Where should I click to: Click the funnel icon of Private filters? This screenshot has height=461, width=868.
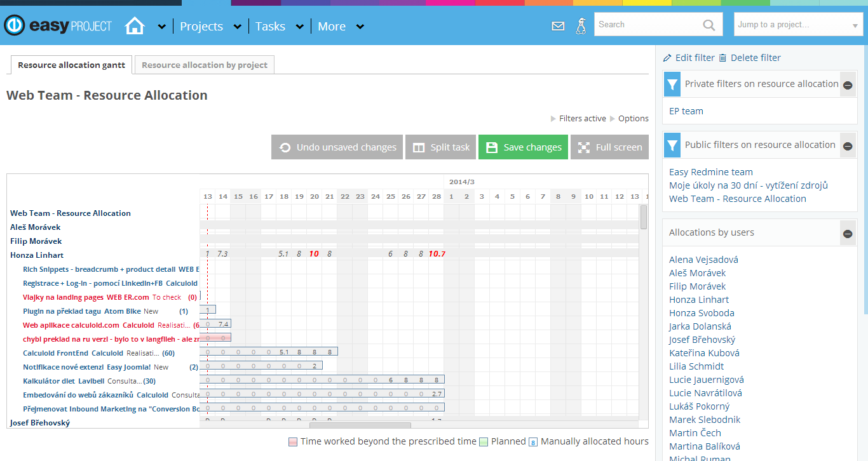point(672,84)
